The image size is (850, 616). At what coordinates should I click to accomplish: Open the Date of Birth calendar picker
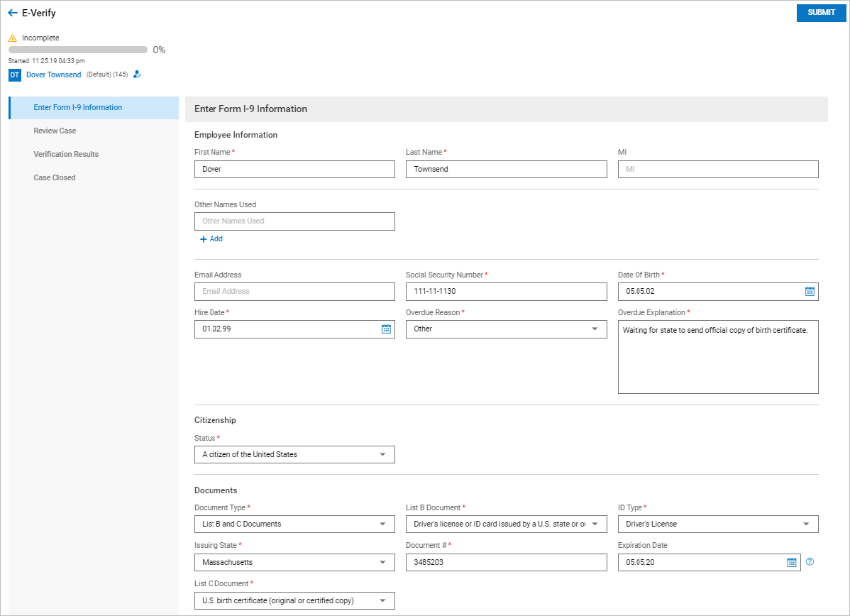point(810,291)
